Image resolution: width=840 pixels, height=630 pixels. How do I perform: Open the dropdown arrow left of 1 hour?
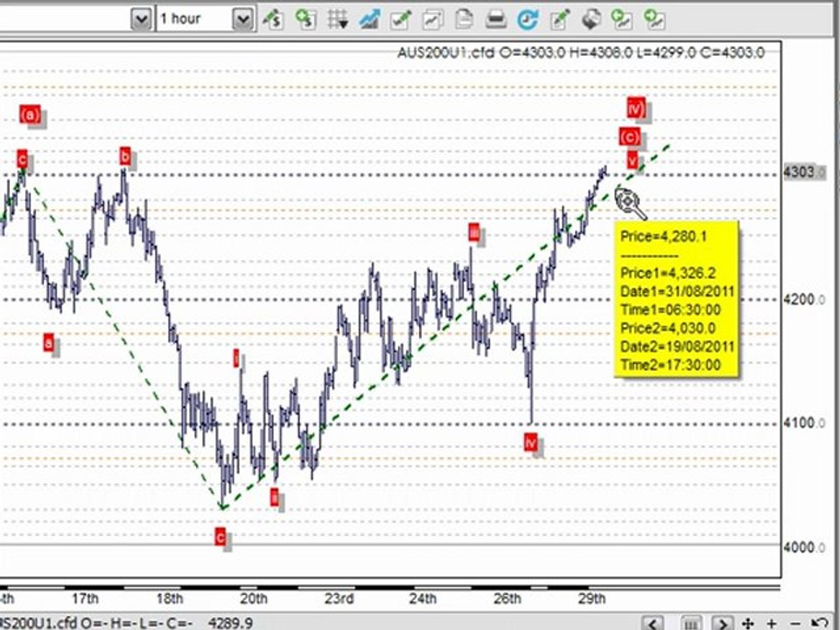coord(141,20)
